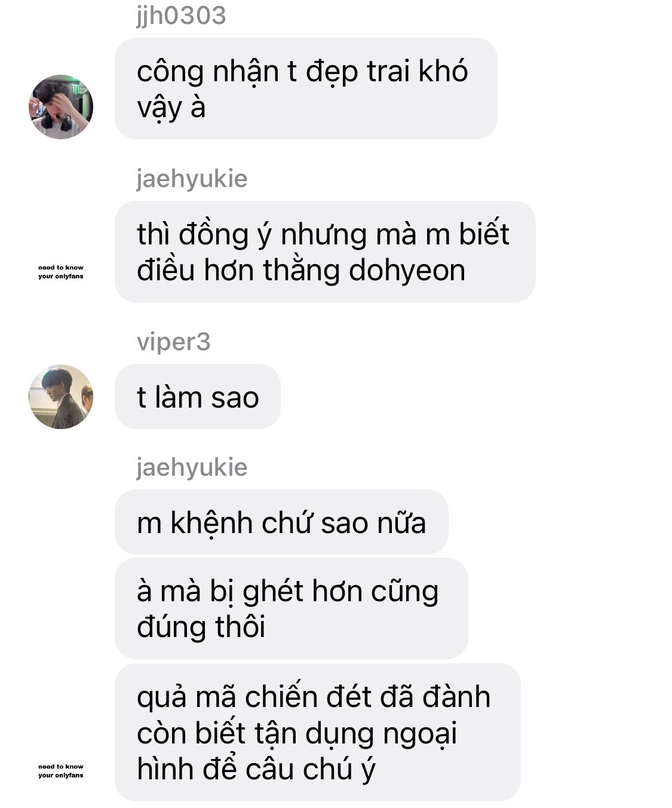The width and height of the screenshot is (672, 808).
Task: Select the 'thì đồng ý nhưng mà' message bubble
Action: click(x=325, y=252)
